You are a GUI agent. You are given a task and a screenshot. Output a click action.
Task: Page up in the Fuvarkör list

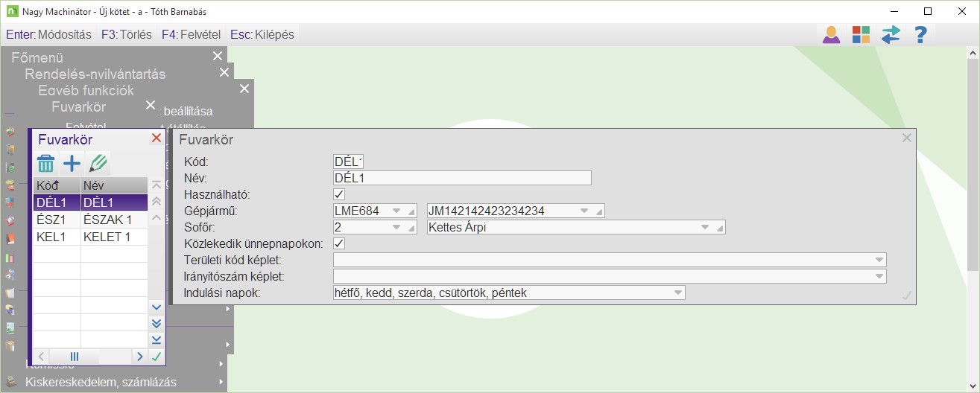pos(157,201)
